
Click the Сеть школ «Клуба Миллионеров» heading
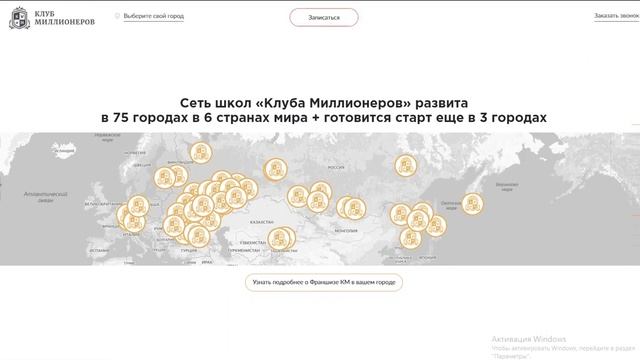(324, 110)
